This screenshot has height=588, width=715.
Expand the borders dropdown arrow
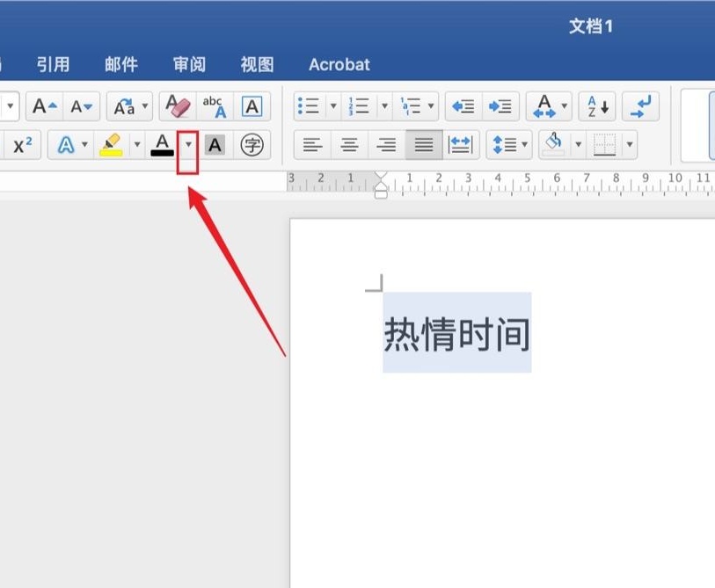click(630, 145)
